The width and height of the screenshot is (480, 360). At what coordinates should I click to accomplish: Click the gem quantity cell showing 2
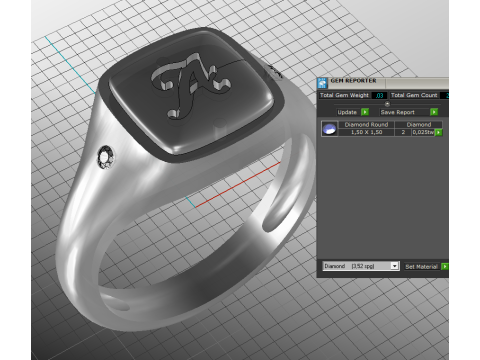point(403,132)
